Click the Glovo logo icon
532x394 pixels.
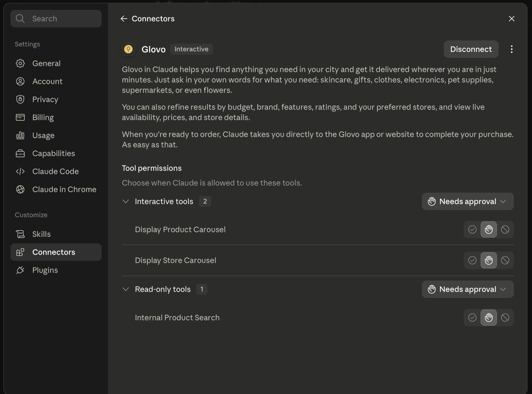[x=128, y=49]
